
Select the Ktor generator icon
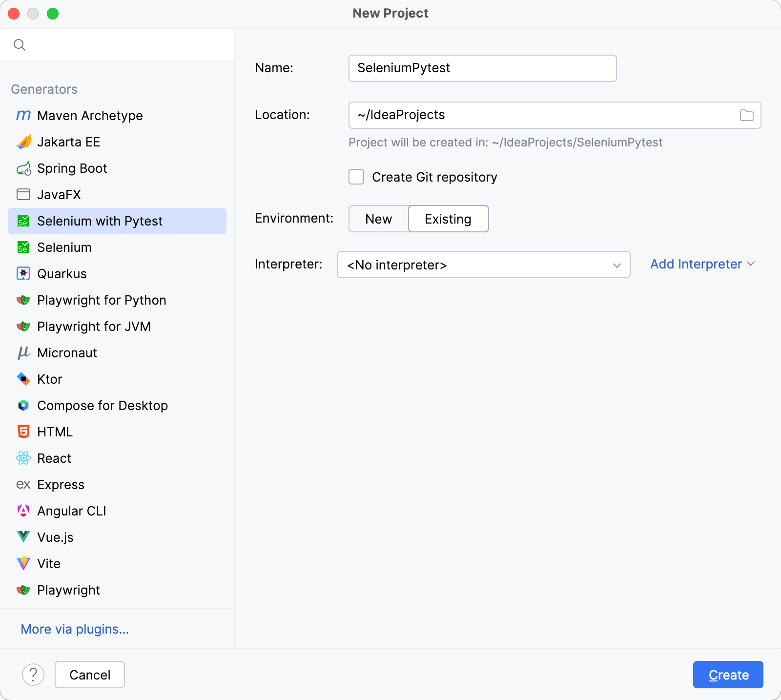(23, 379)
